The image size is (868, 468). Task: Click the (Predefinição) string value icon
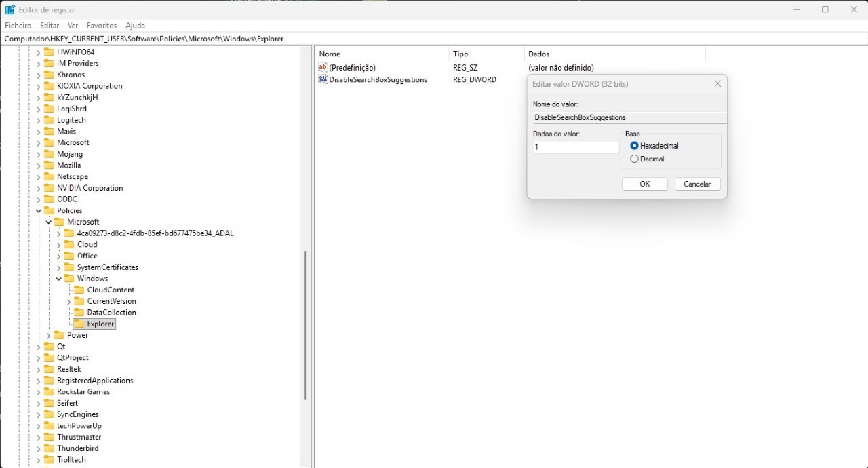click(323, 68)
